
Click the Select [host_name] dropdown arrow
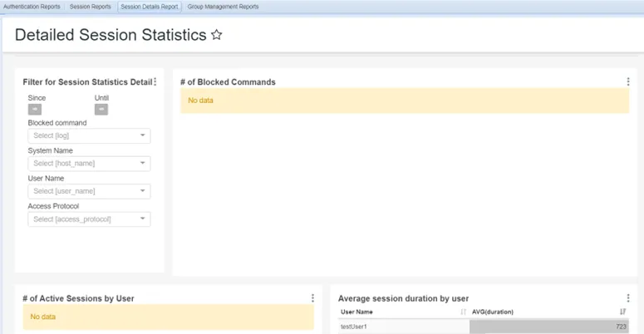tap(143, 163)
